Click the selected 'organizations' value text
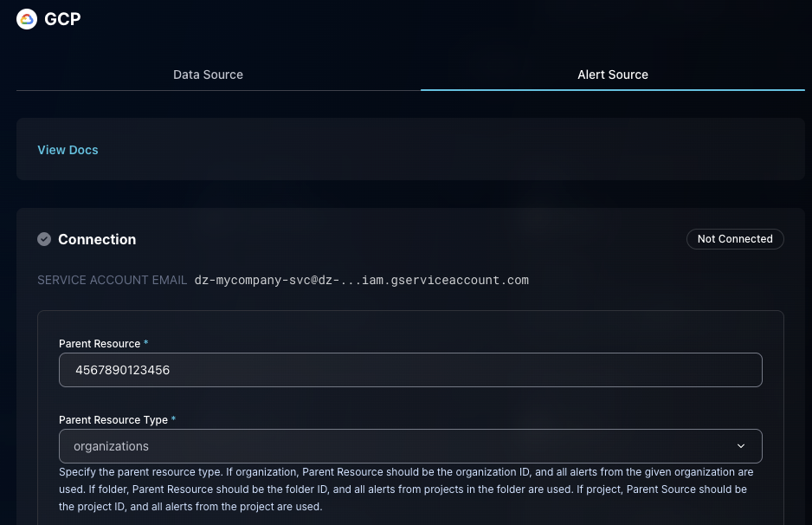812x525 pixels. tap(111, 446)
